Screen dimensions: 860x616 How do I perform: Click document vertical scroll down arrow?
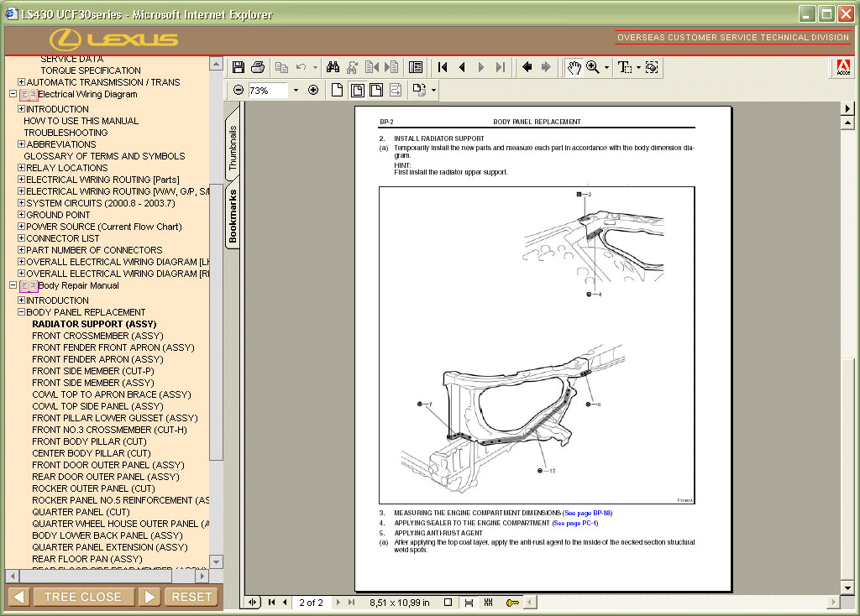848,588
